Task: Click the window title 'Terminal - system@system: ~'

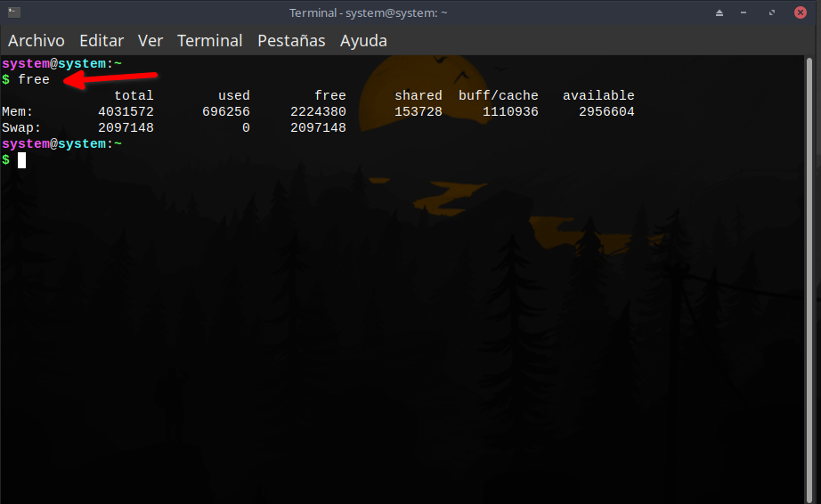Action: click(x=368, y=12)
